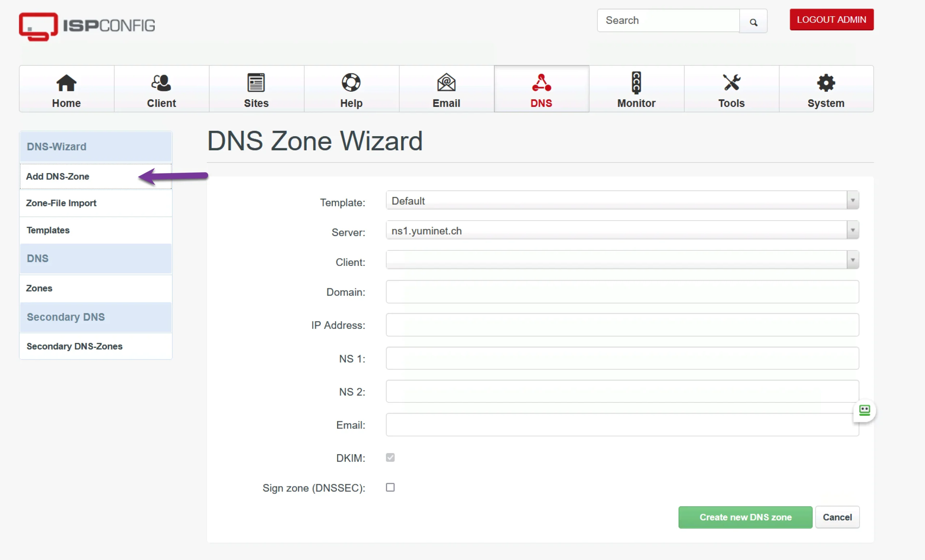
Task: Open the System module
Action: pos(826,89)
